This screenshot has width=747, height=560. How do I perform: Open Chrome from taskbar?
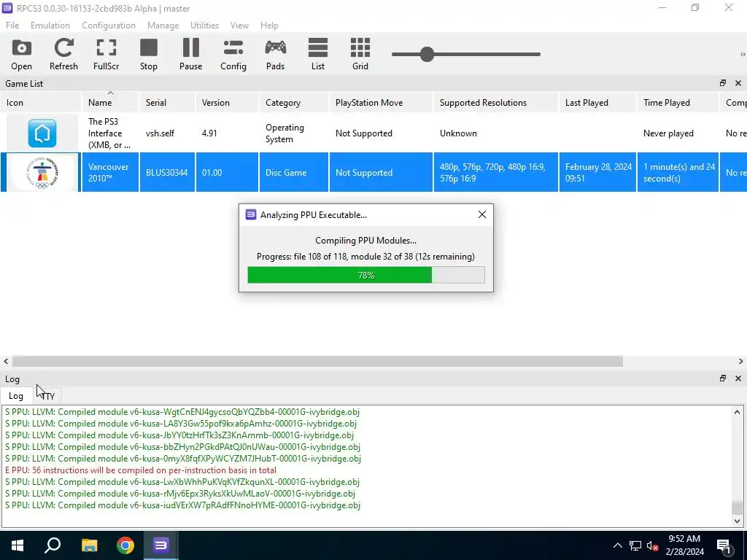click(x=125, y=545)
